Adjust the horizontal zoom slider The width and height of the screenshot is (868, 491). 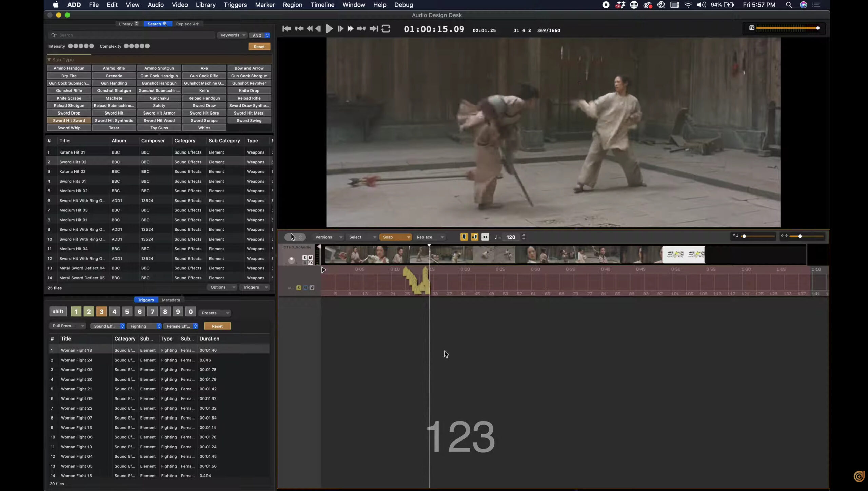click(x=806, y=236)
